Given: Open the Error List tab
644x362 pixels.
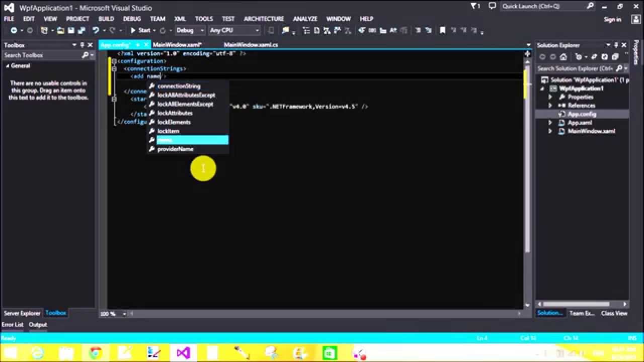Looking at the screenshot, I should coord(13,324).
